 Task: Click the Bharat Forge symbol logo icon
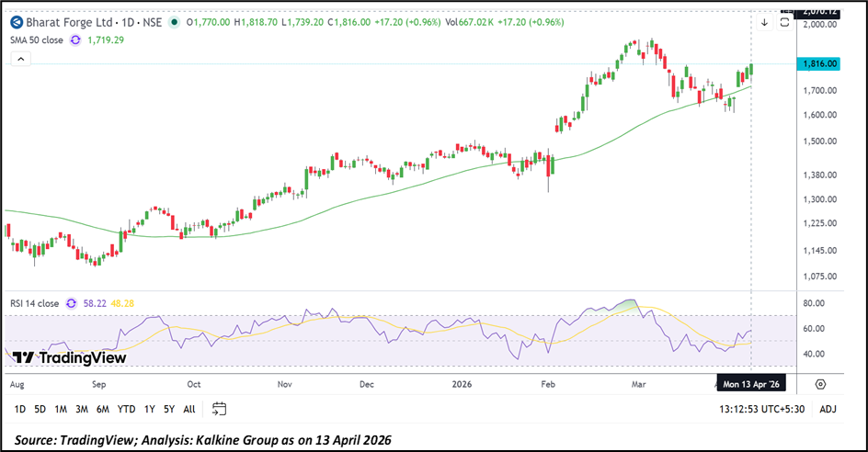[x=16, y=20]
